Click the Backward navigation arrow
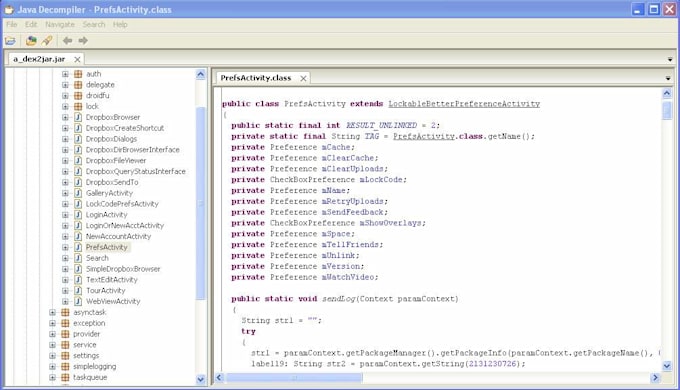 point(67,41)
